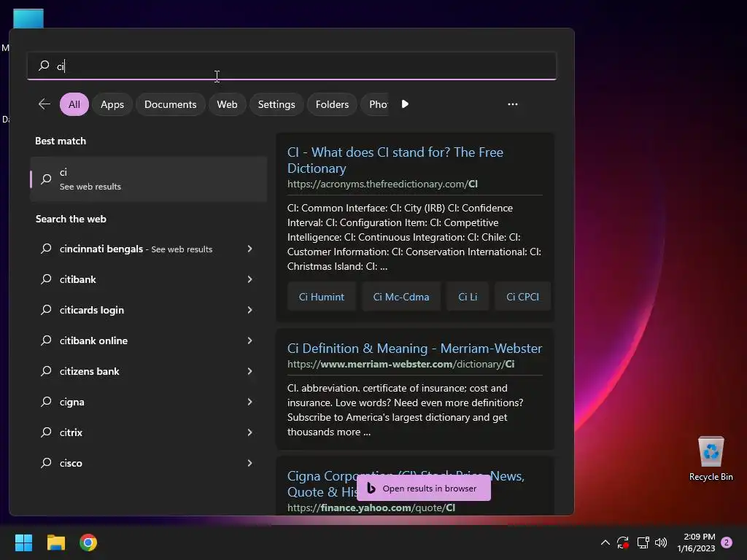The image size is (747, 560).
Task: Open the network tray icon
Action: point(643,542)
